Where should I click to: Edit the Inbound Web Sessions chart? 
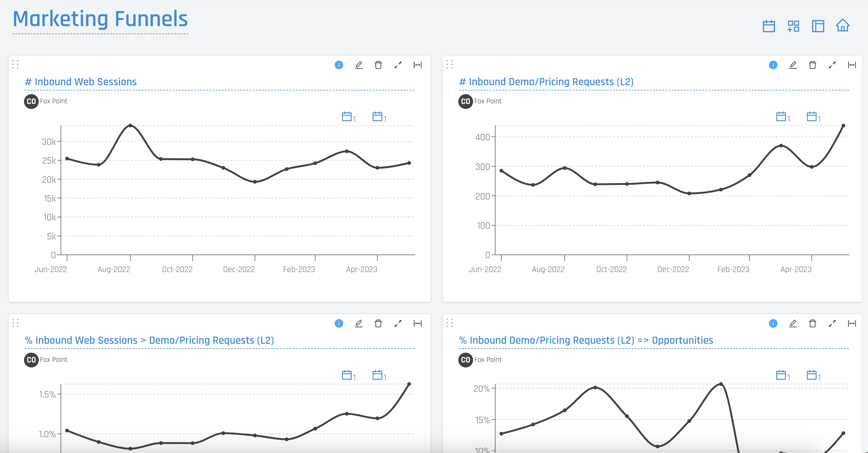pos(359,65)
